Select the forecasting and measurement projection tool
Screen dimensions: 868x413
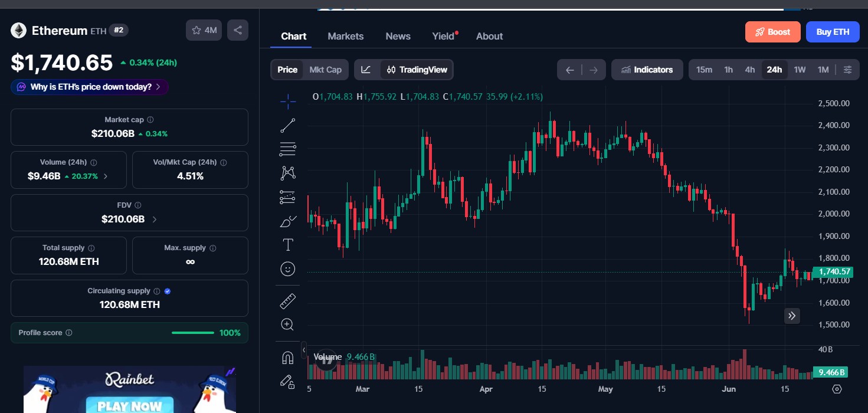pos(288,197)
